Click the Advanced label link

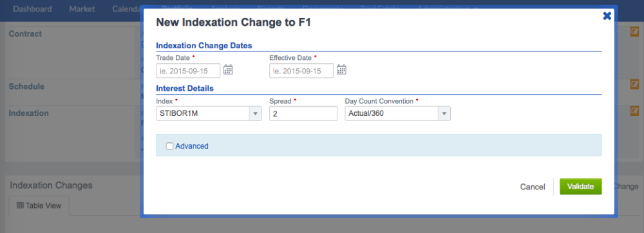[x=192, y=146]
